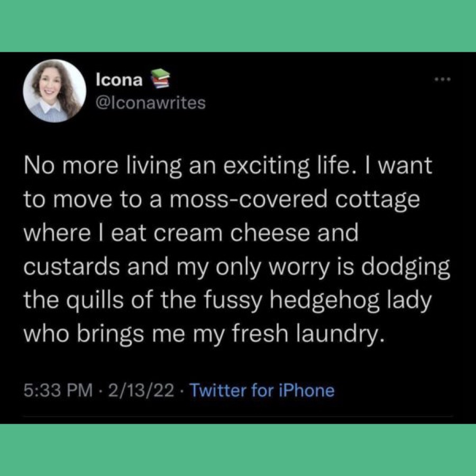Click the phrase 'moss-covered cottage' in tweet
The width and height of the screenshot is (476, 476).
(x=295, y=200)
